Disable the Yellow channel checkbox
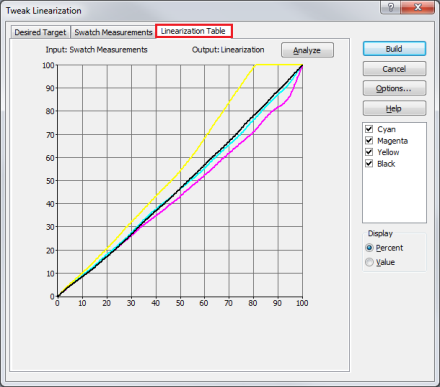440x387 pixels. [369, 152]
